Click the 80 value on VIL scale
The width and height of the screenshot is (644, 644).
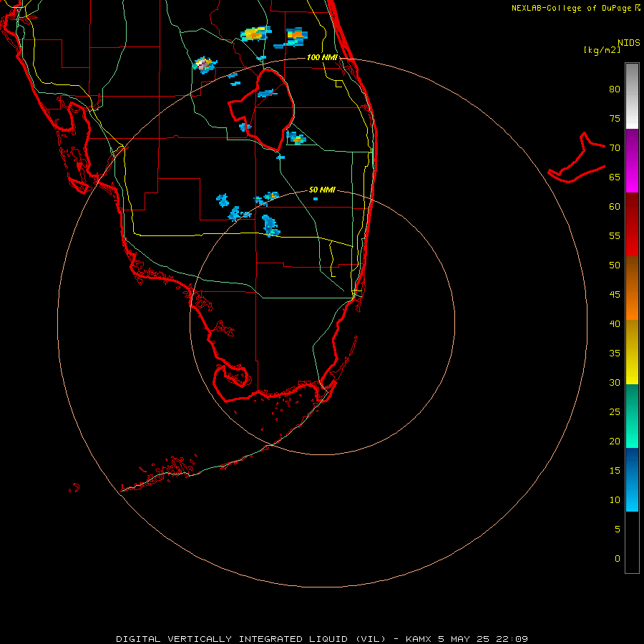(615, 89)
